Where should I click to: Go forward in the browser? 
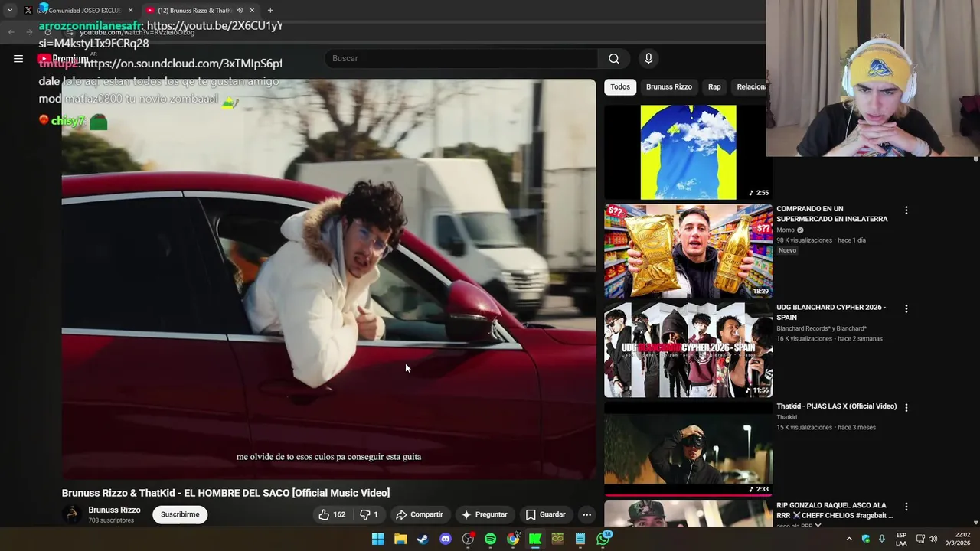pos(30,31)
